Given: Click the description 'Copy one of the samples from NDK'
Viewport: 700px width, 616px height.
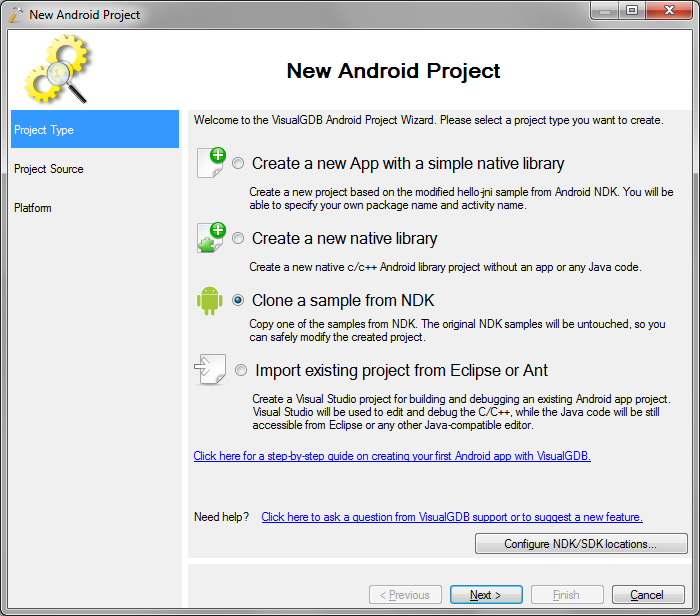Looking at the screenshot, I should coord(457,330).
